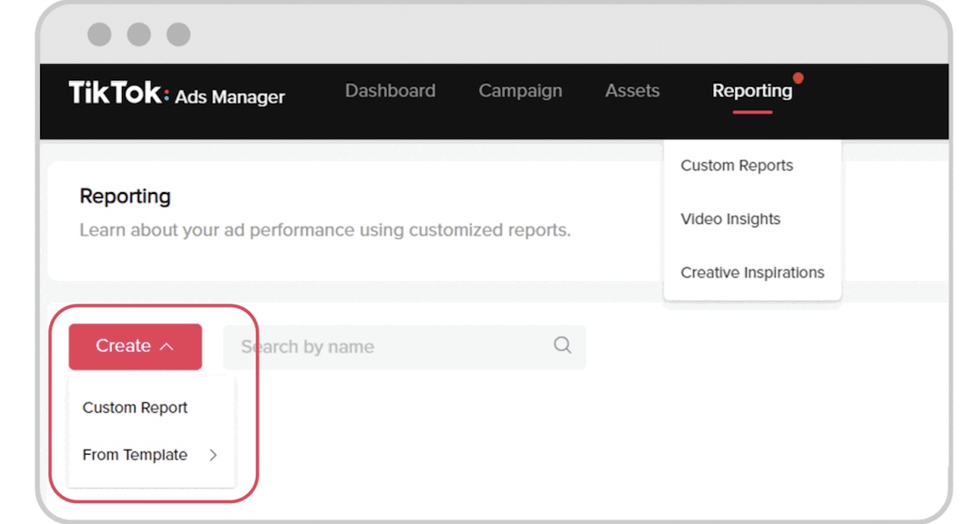Switch to the Campaign tab
This screenshot has height=524, width=980.
click(520, 90)
